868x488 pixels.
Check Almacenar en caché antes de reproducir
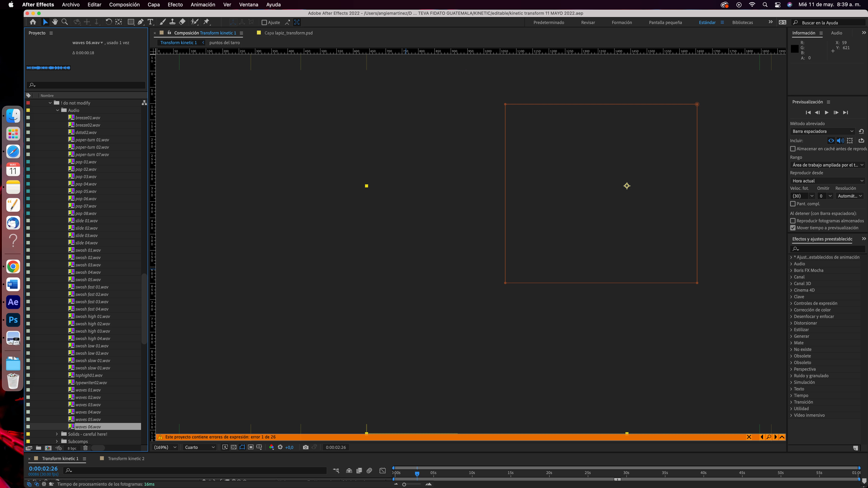793,149
